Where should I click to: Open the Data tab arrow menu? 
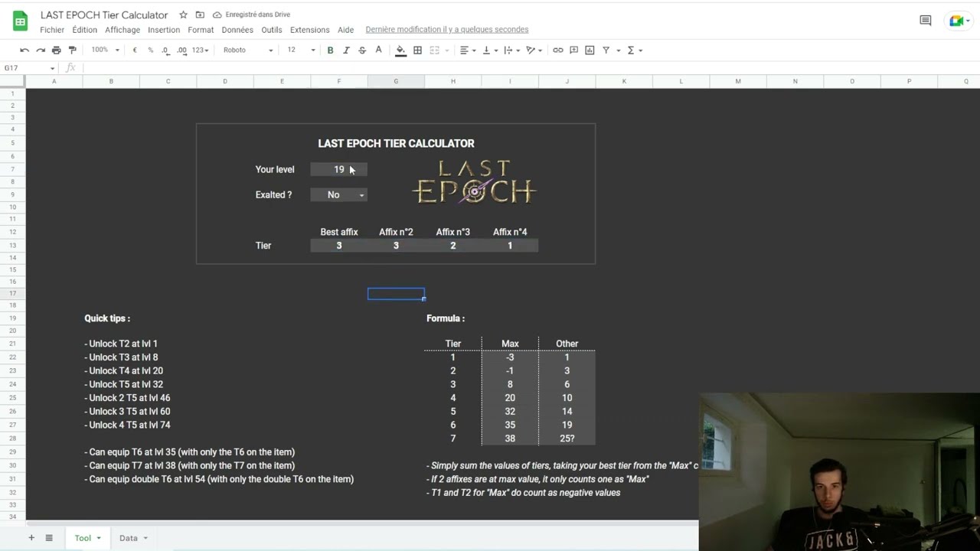(145, 538)
